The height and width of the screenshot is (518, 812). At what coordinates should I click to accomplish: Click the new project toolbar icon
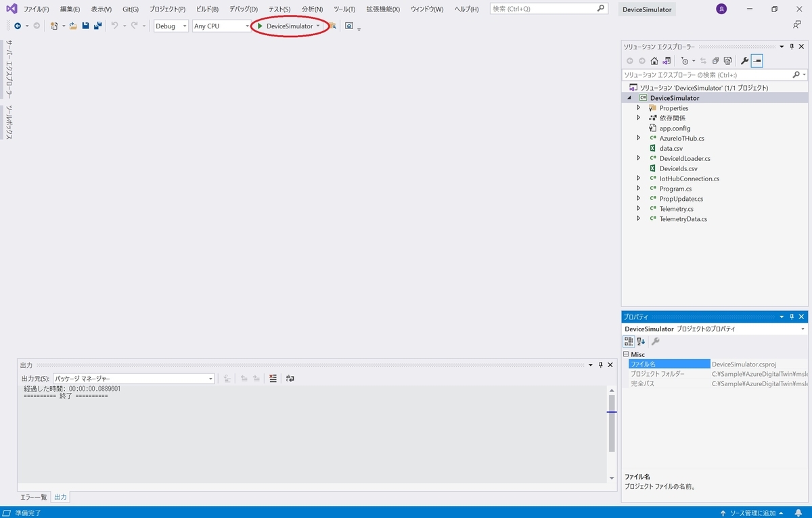54,26
